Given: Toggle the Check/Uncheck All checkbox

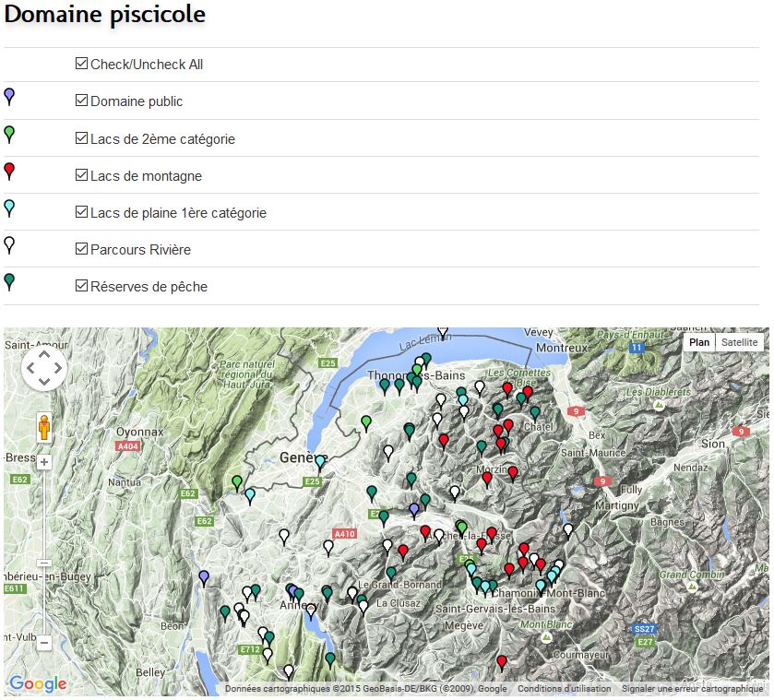Looking at the screenshot, I should [x=81, y=64].
